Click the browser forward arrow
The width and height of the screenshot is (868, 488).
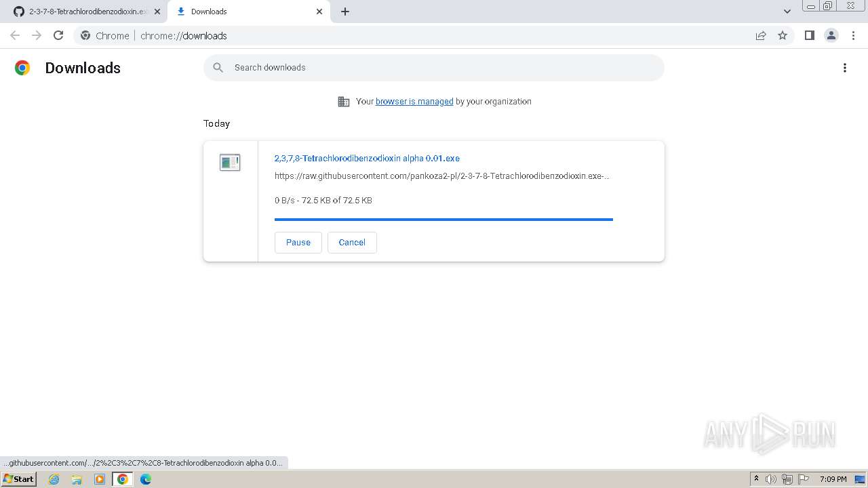pyautogui.click(x=37, y=35)
